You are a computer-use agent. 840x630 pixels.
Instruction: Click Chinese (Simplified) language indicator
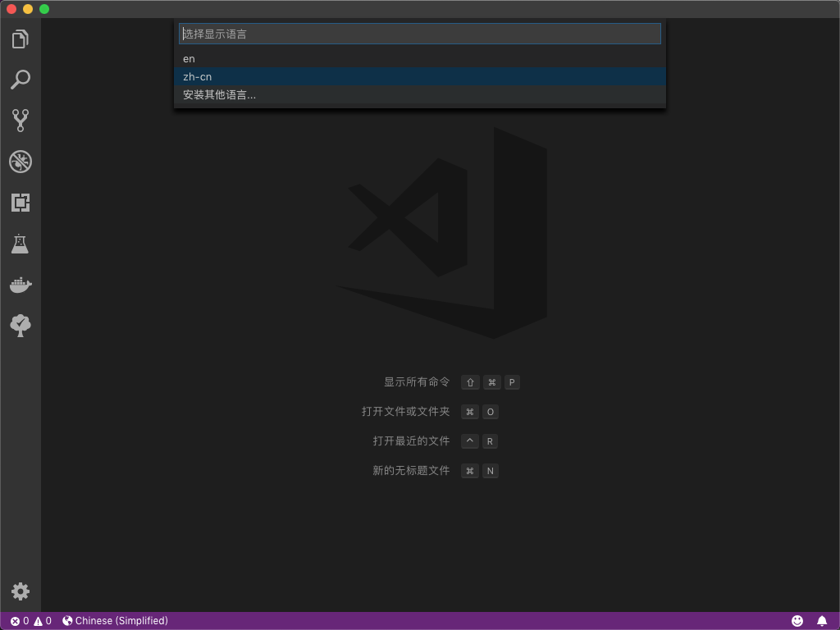coord(115,621)
